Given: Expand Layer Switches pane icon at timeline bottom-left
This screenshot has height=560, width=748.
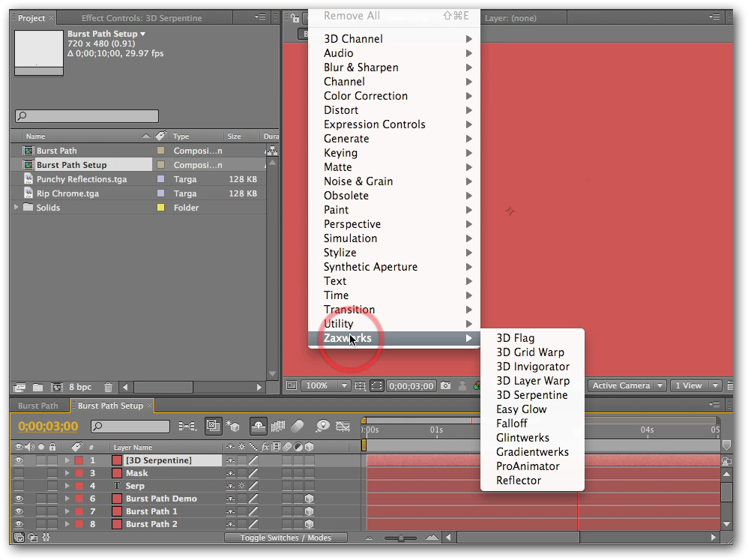Looking at the screenshot, I should [19, 538].
